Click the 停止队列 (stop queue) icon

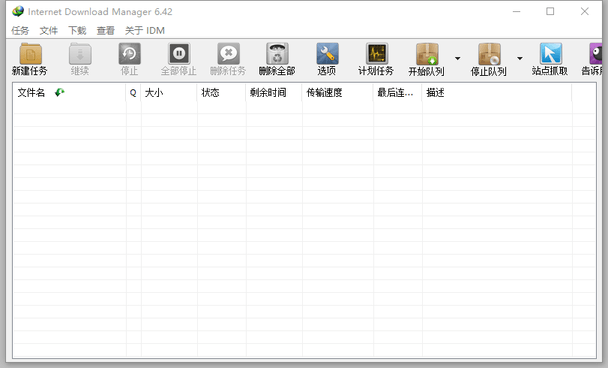(489, 54)
